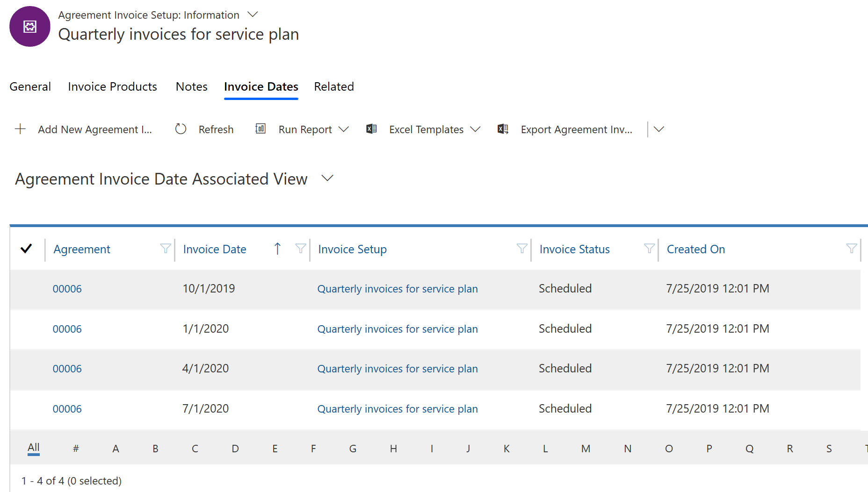
Task: Open Quarterly invoices link in 10/1/2019 row
Action: (398, 289)
